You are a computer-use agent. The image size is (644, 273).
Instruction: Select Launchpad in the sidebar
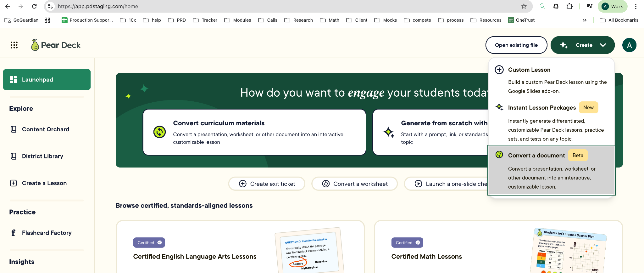pyautogui.click(x=47, y=80)
